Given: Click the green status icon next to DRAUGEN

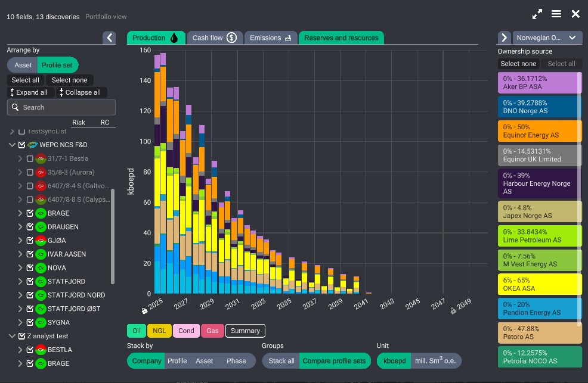Looking at the screenshot, I should [41, 227].
